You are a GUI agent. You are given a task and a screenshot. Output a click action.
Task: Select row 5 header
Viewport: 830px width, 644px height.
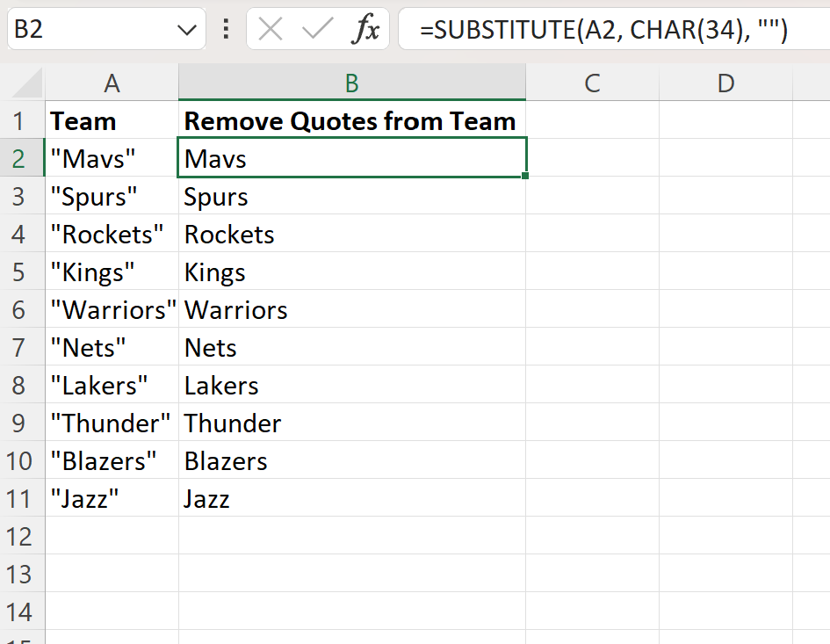[x=22, y=271]
